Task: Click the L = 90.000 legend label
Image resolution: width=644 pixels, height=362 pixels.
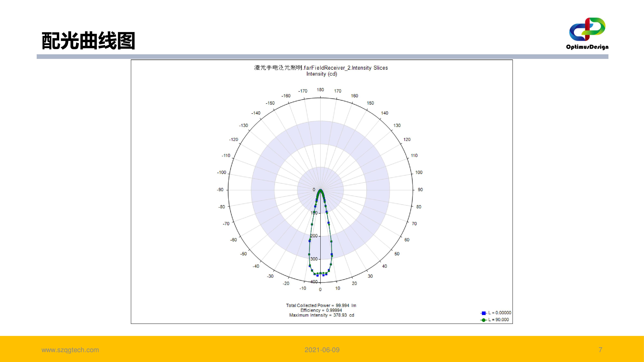Action: [x=498, y=320]
